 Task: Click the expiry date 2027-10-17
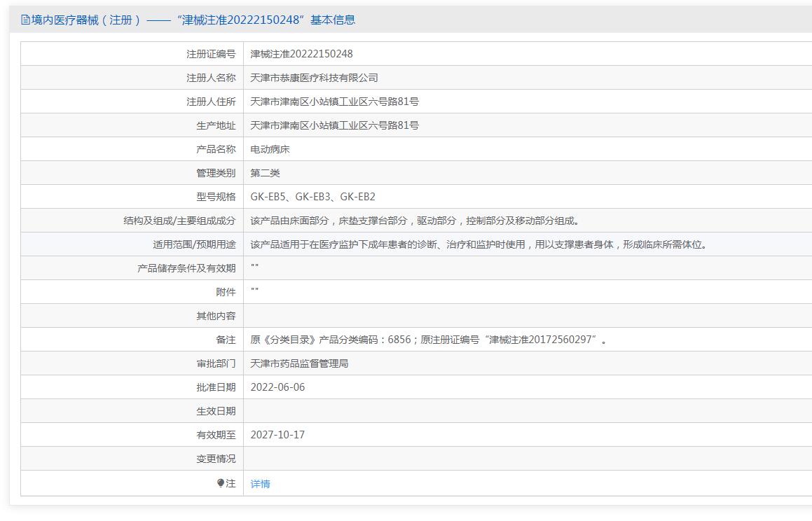point(277,435)
